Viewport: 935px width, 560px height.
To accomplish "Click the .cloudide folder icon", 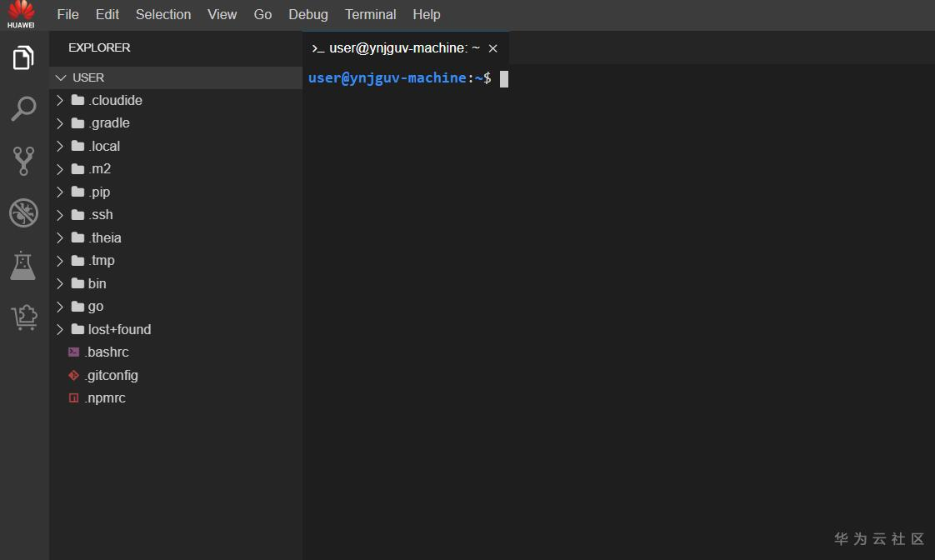I will (x=77, y=100).
